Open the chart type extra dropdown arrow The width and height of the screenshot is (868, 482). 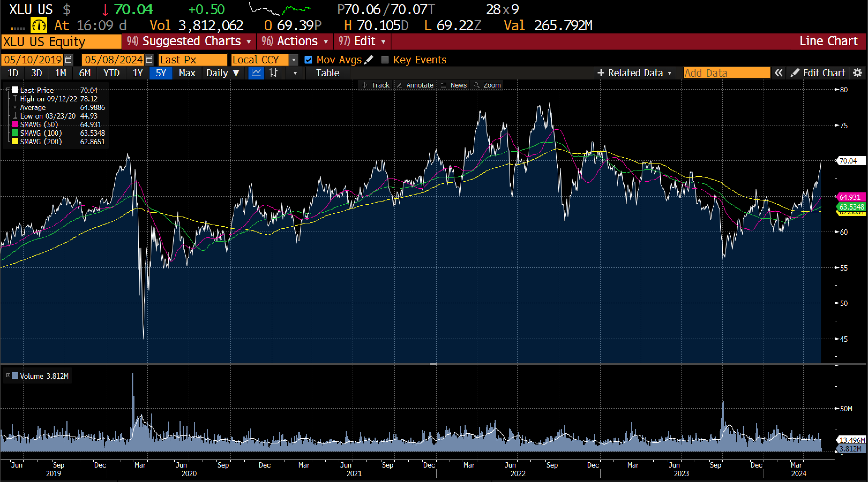click(x=295, y=73)
